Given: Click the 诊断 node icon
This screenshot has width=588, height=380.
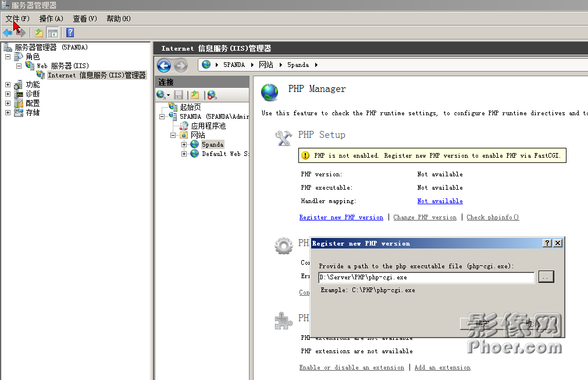Looking at the screenshot, I should point(19,94).
